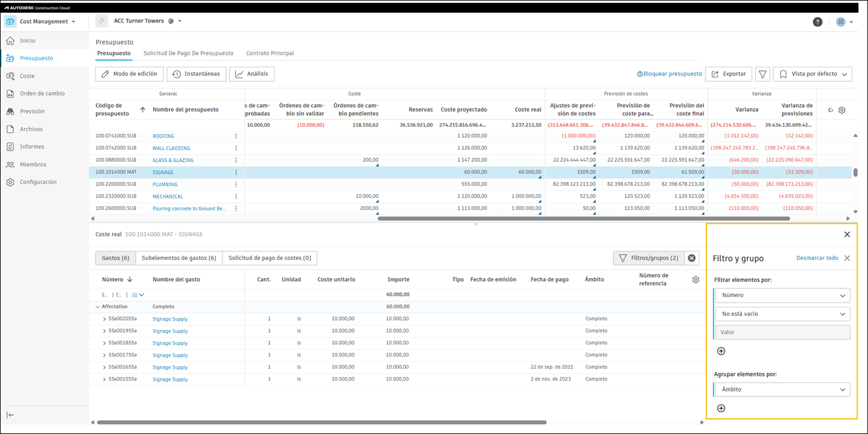Switch to Solicitud De Pago De Presupuesto tab
Viewport: 868px width, 434px height.
[188, 53]
